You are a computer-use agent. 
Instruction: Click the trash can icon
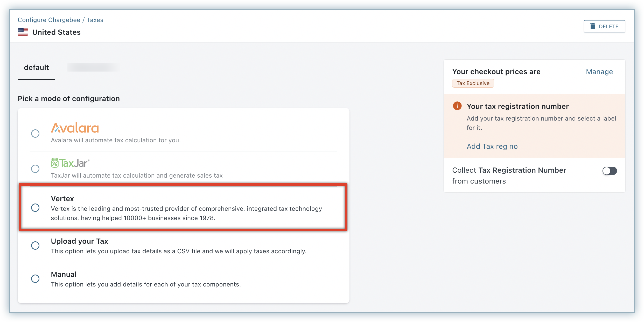593,26
